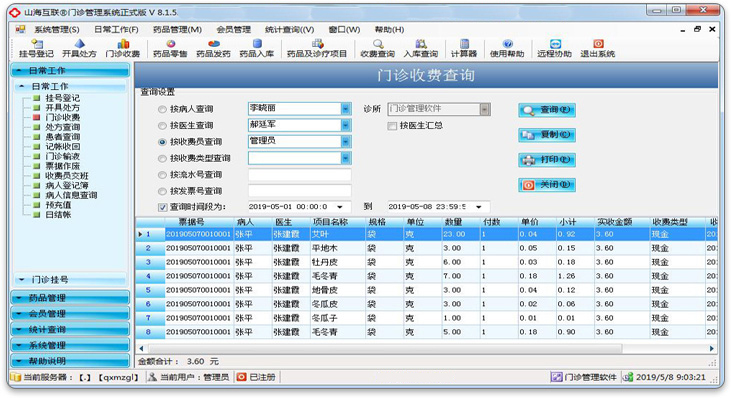Expand 系统管理 sidebar panel
The height and width of the screenshot is (398, 731).
click(x=70, y=345)
